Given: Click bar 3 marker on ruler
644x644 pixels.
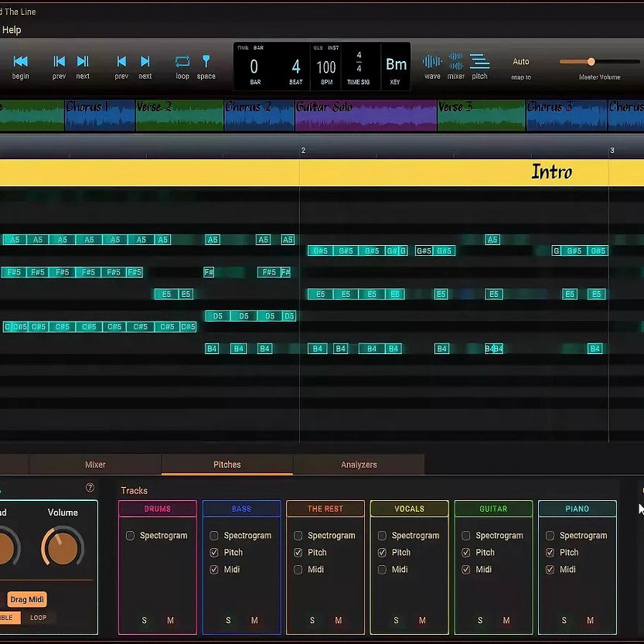Looking at the screenshot, I should (612, 151).
